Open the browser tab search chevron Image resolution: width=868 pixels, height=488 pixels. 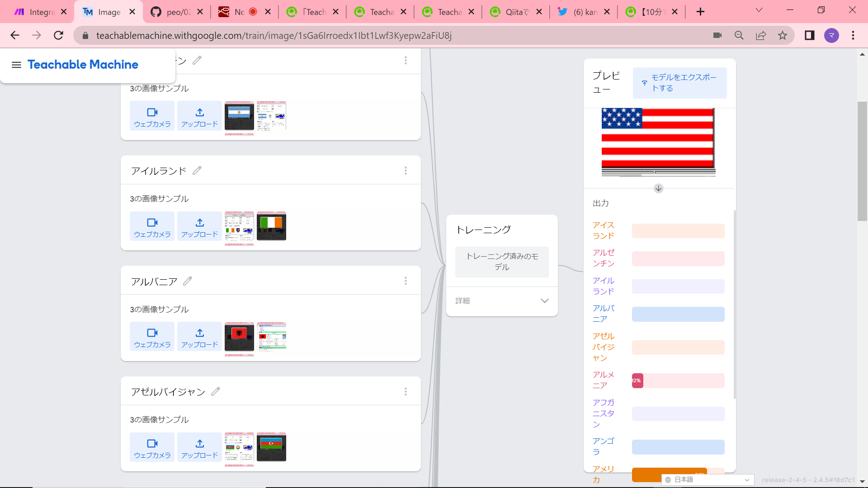point(759,9)
